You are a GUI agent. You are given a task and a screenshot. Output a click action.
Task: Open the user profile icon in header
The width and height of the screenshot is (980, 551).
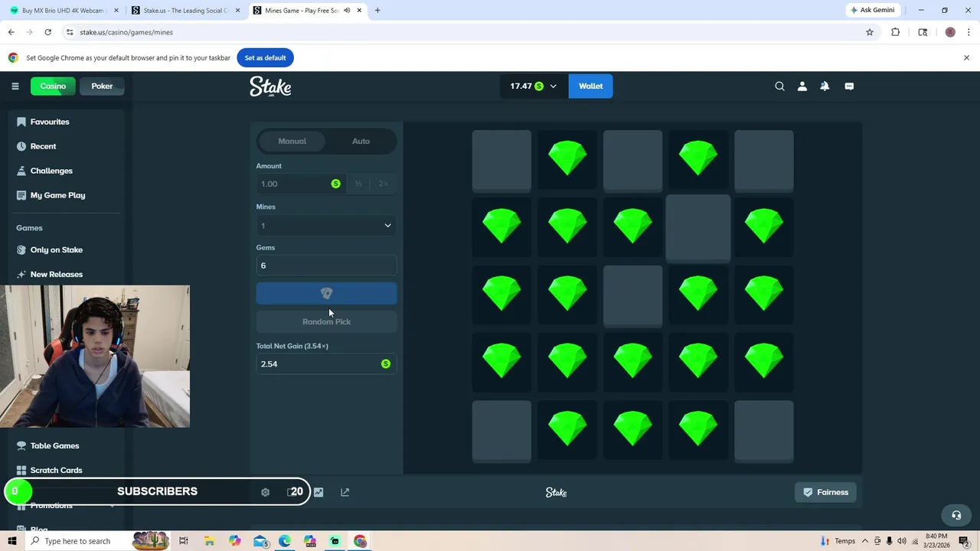(802, 86)
